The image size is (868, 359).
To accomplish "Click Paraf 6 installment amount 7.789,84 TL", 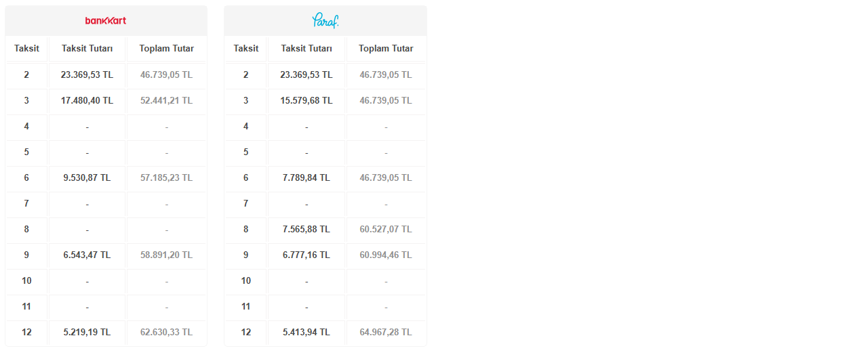I will click(x=307, y=177).
